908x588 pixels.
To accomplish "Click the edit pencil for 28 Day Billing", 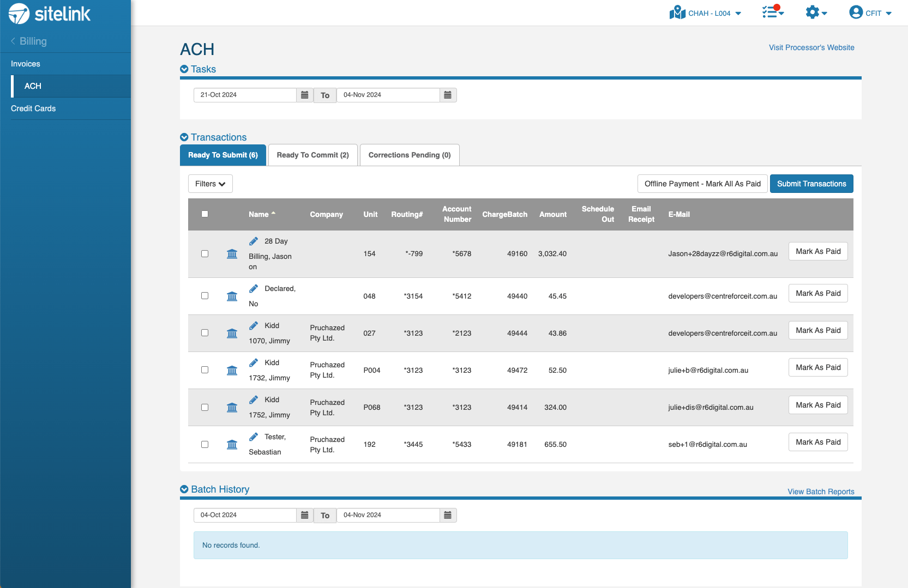I will coord(254,241).
